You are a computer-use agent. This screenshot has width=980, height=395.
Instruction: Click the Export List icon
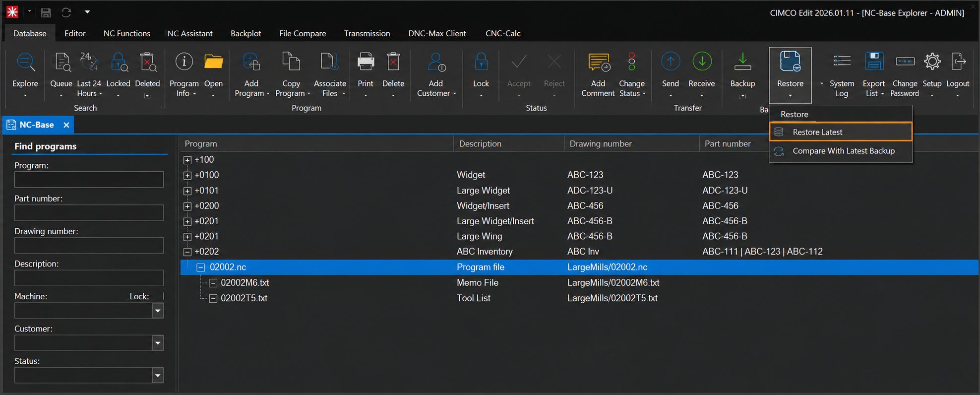tap(874, 62)
